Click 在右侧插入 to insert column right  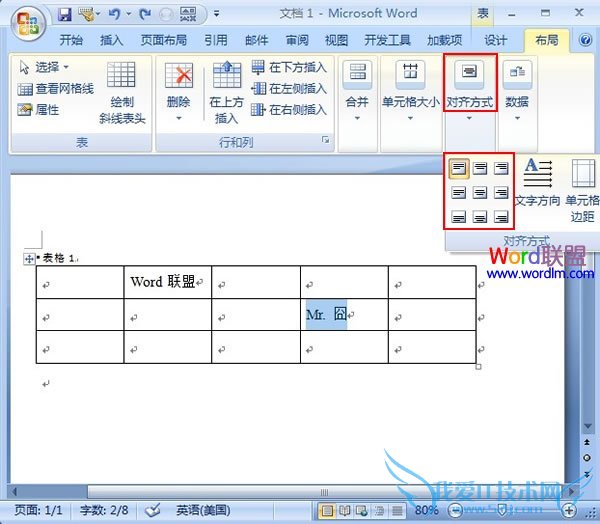coord(289,110)
